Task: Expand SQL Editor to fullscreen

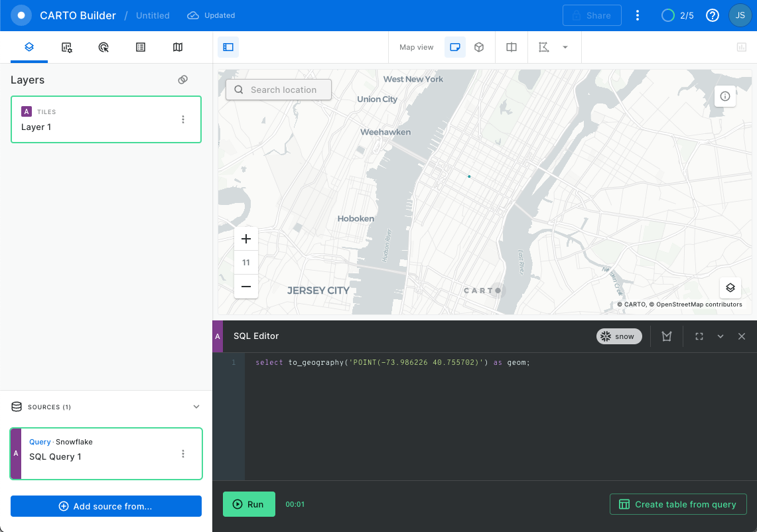Action: point(699,336)
